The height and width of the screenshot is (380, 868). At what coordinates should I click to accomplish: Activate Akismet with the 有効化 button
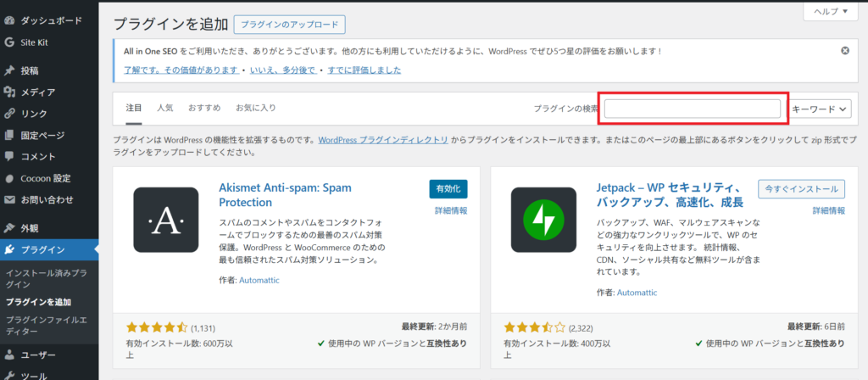pyautogui.click(x=448, y=189)
